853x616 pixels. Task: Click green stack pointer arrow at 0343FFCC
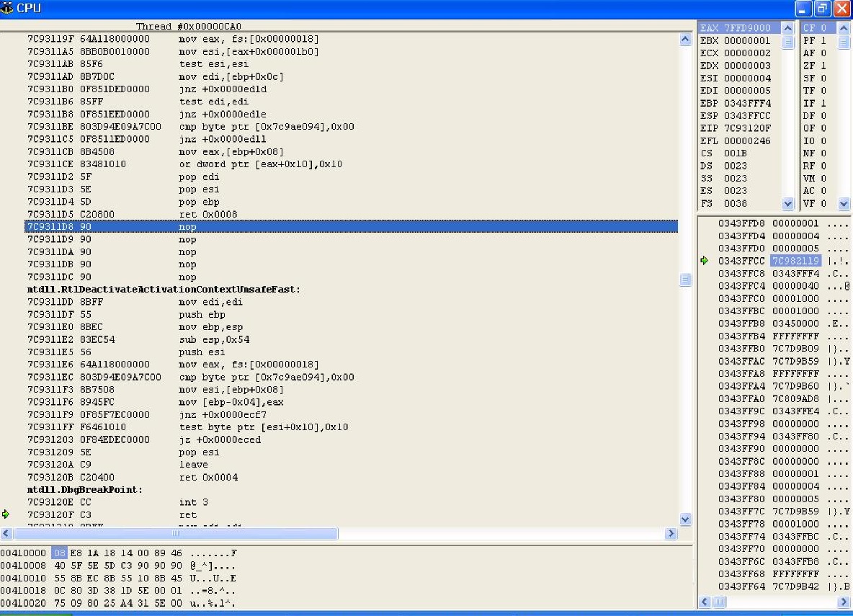tap(705, 260)
